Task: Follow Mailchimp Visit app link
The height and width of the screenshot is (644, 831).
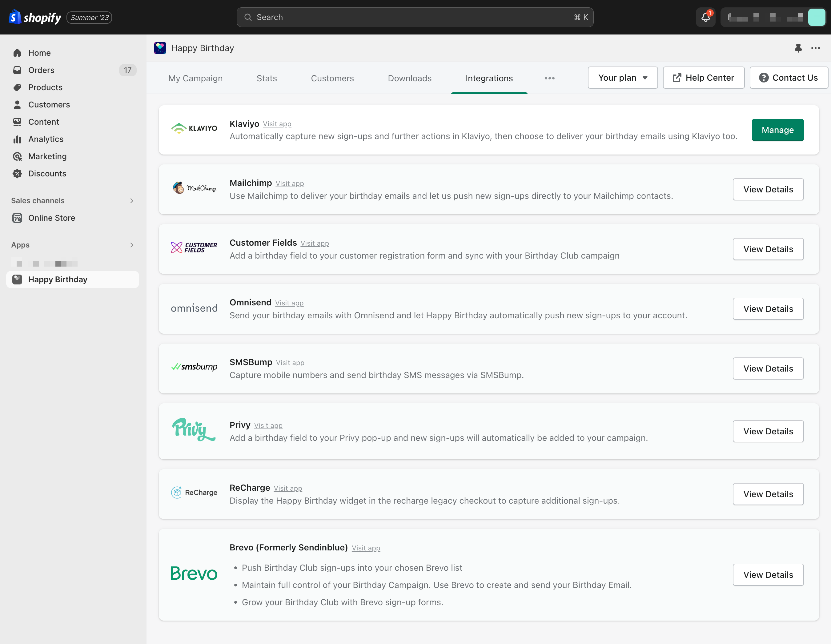Action: (290, 184)
